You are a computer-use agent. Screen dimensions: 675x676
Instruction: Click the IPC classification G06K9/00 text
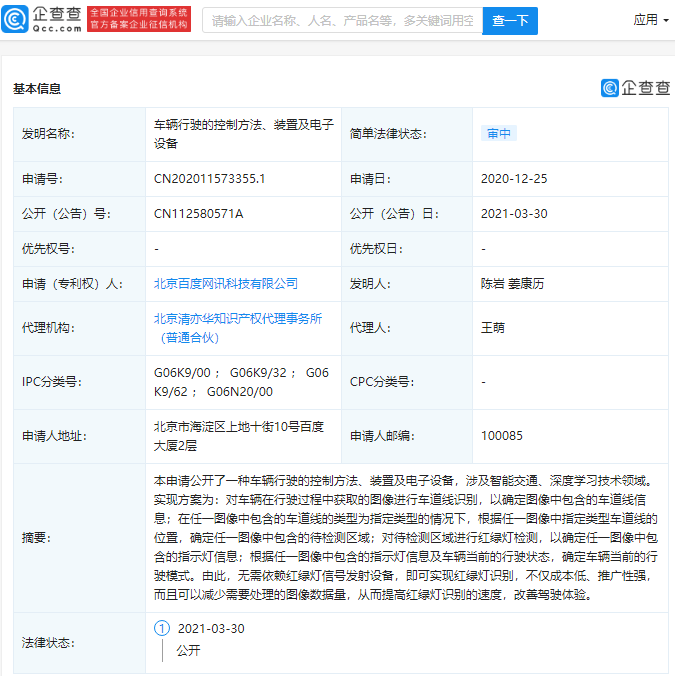[x=182, y=372]
